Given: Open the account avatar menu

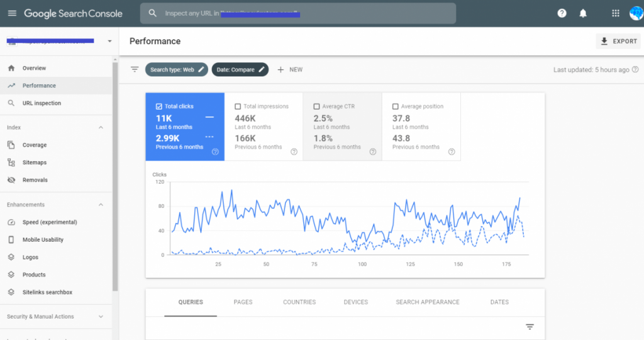Looking at the screenshot, I should coord(636,13).
